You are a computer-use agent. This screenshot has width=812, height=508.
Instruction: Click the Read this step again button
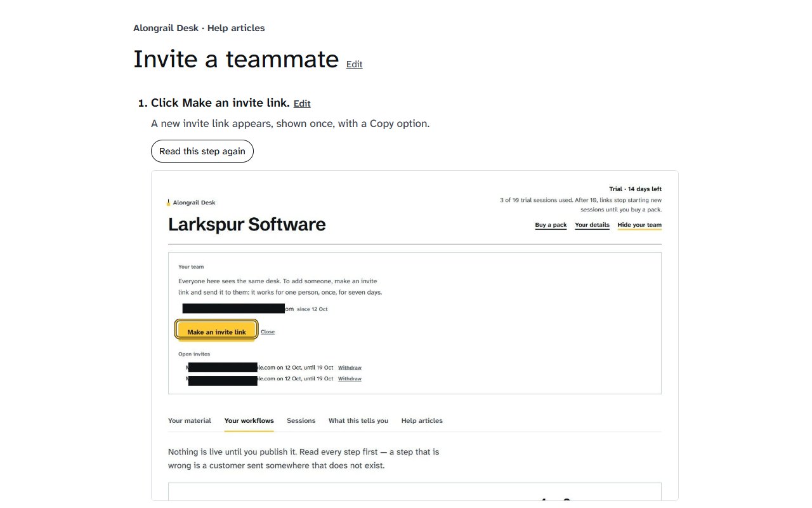[202, 151]
